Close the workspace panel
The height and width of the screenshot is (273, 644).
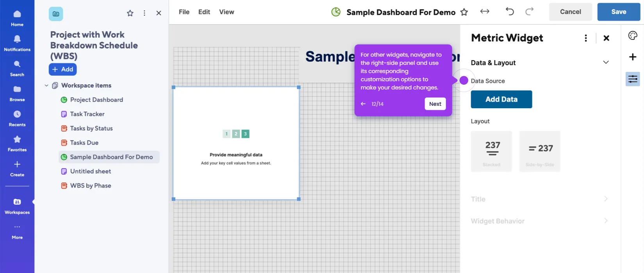pyautogui.click(x=159, y=13)
